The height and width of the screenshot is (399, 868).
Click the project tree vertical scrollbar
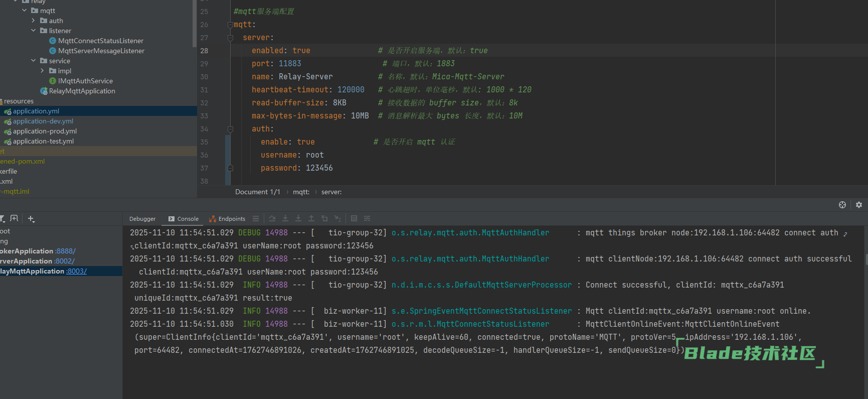click(x=195, y=25)
